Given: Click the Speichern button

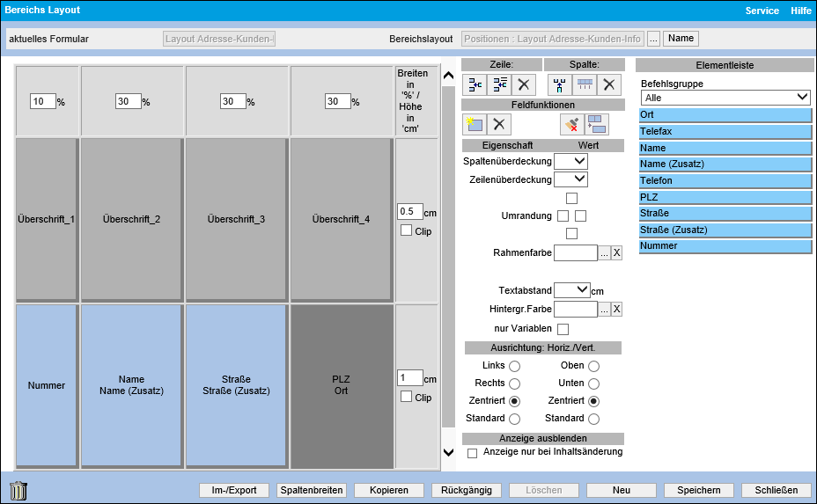Looking at the screenshot, I should (x=699, y=490).
